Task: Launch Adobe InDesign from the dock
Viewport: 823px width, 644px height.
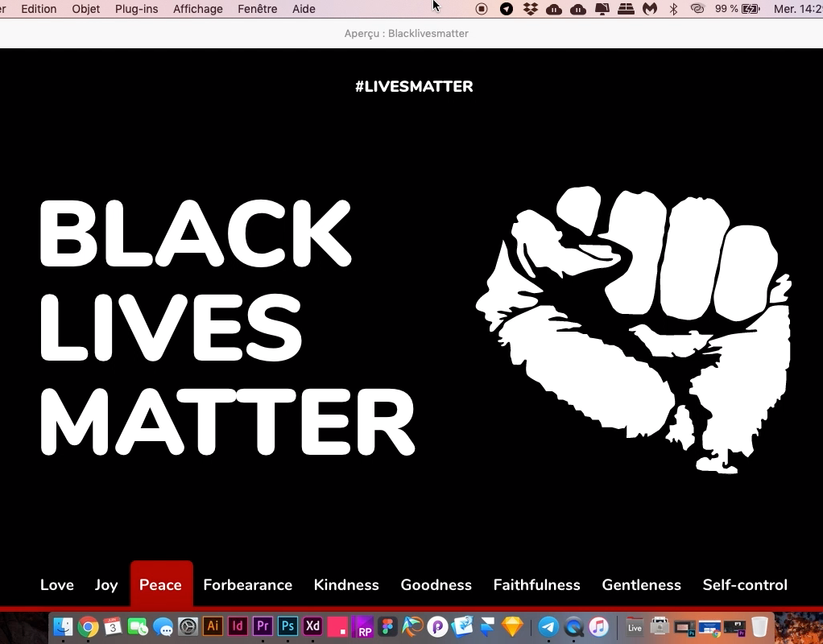Action: point(238,626)
